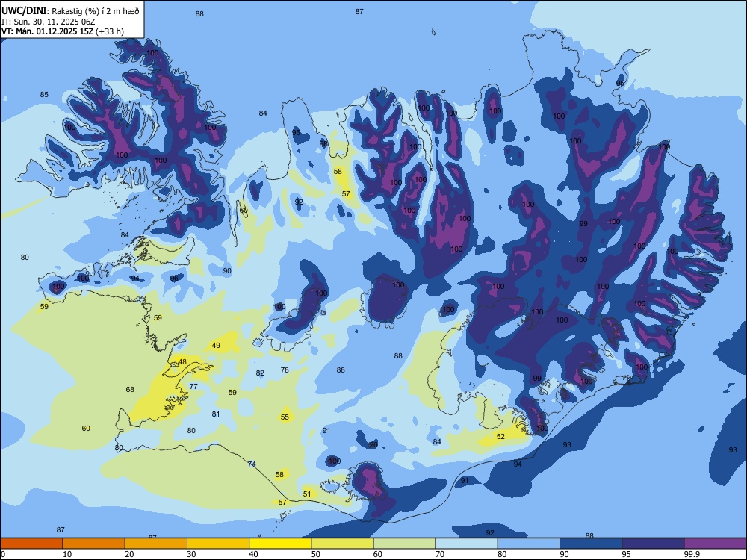Click the map value '78'
Viewport: 747px width, 560px height.
285,370
